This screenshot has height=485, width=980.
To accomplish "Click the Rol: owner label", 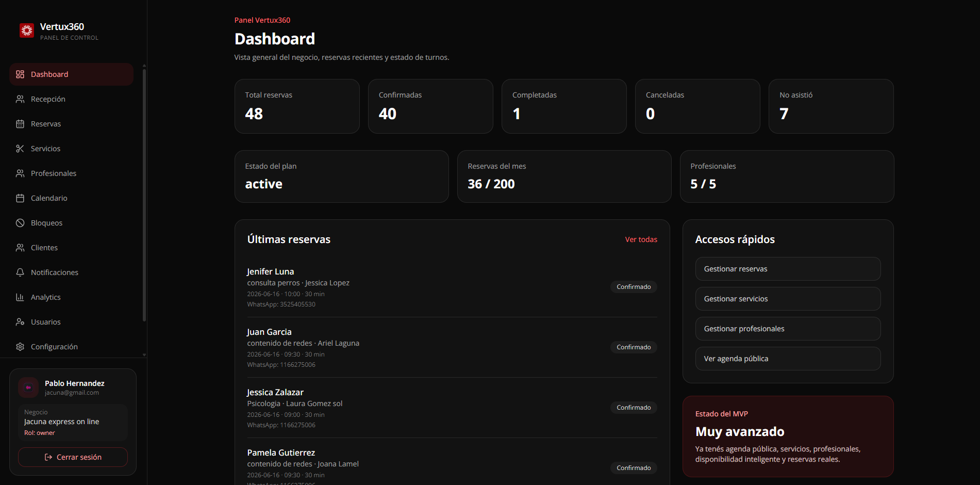I will pyautogui.click(x=40, y=433).
